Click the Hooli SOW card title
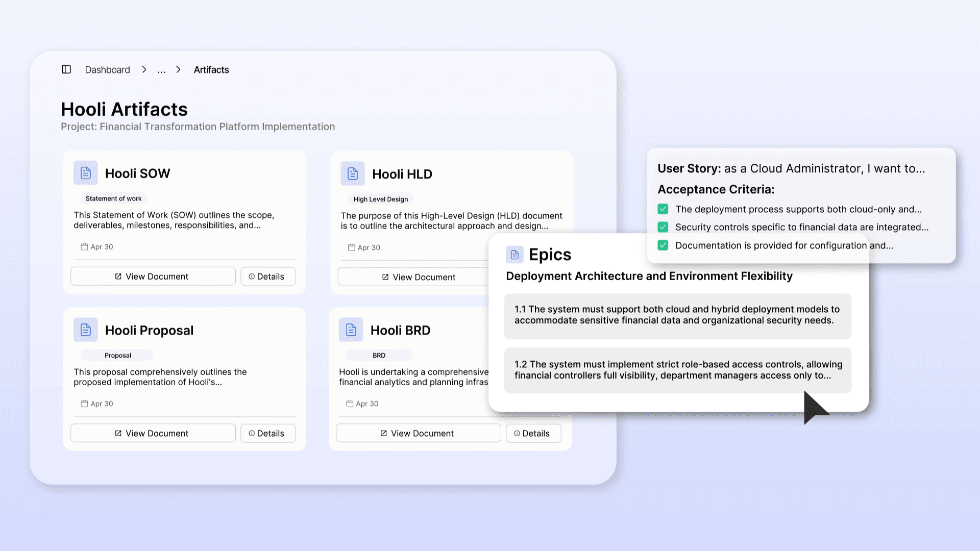Viewport: 980px width, 551px height. [x=137, y=173]
